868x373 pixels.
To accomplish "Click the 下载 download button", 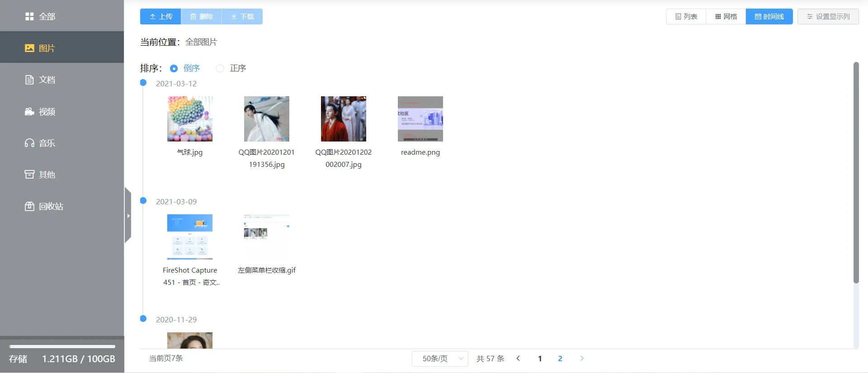I will click(x=242, y=16).
